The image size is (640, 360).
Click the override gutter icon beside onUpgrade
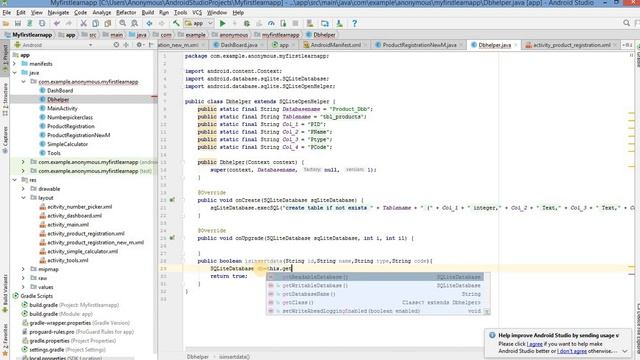point(172,238)
